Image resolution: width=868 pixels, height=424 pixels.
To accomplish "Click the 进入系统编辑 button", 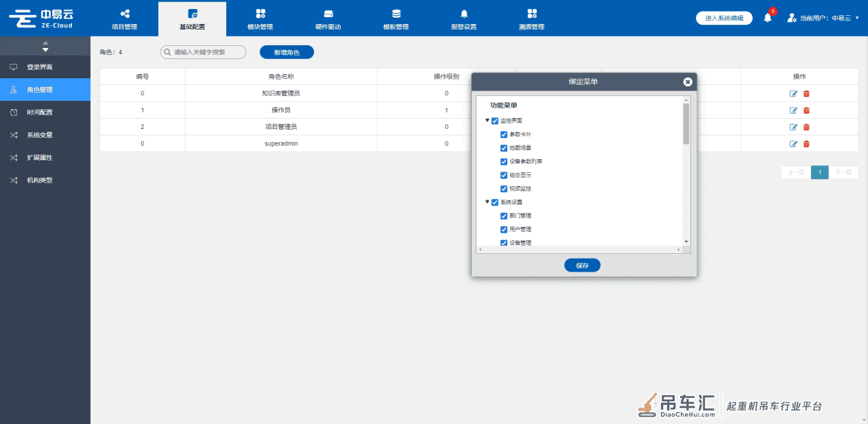I will click(724, 19).
